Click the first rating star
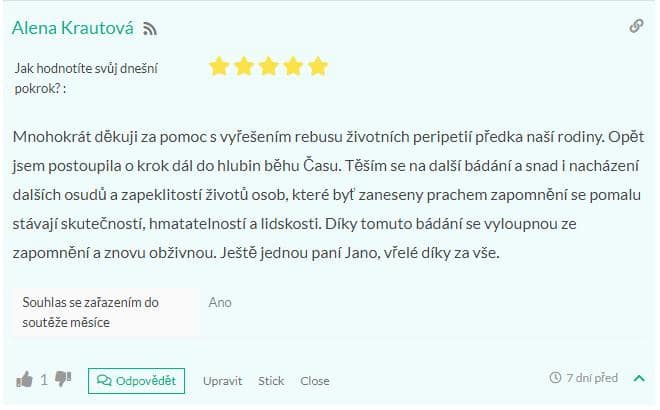660x410 pixels. click(x=219, y=67)
